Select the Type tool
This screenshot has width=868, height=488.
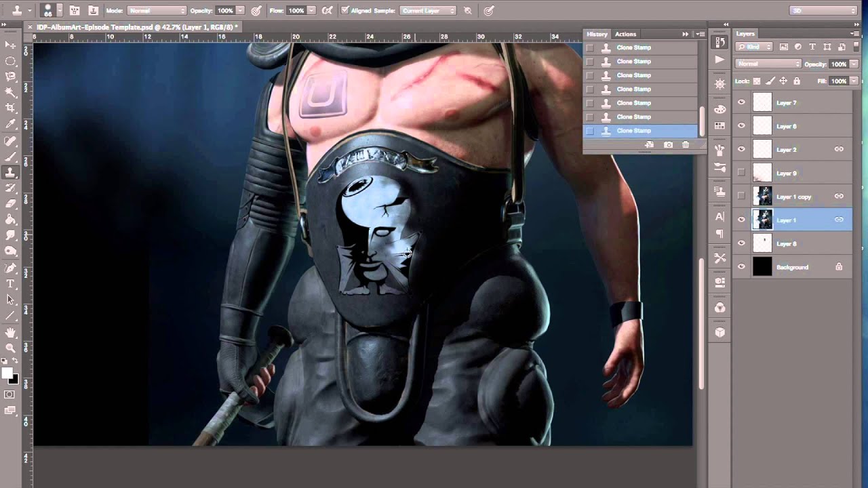[10, 284]
